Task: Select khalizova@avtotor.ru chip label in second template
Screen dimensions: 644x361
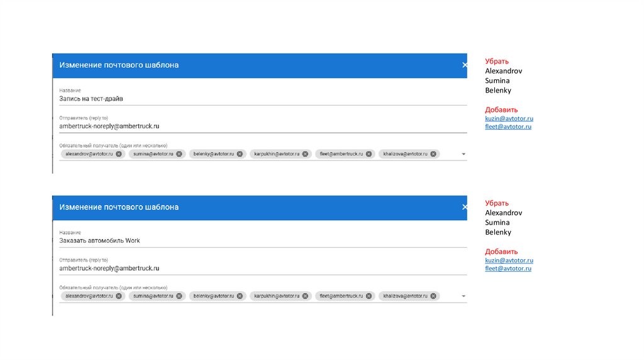Action: point(405,296)
